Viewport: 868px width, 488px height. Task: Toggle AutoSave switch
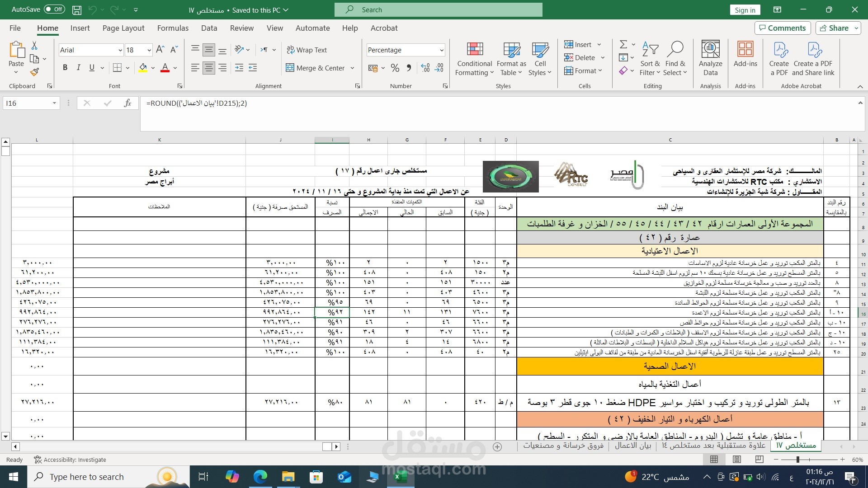54,9
